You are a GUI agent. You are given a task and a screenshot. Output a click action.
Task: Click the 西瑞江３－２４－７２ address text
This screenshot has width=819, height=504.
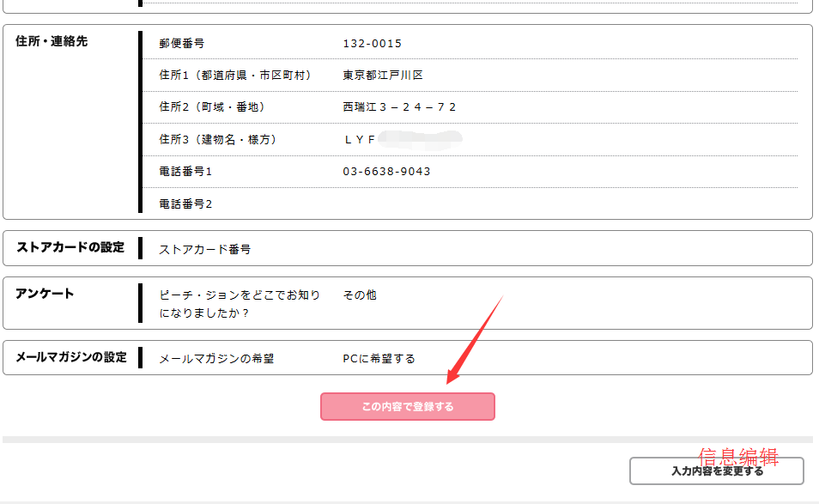click(400, 107)
